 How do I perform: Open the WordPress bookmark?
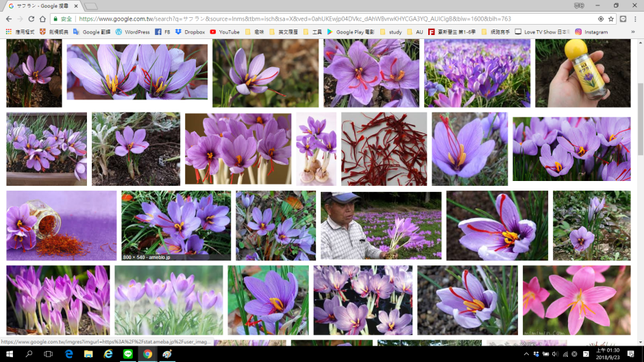coord(132,32)
